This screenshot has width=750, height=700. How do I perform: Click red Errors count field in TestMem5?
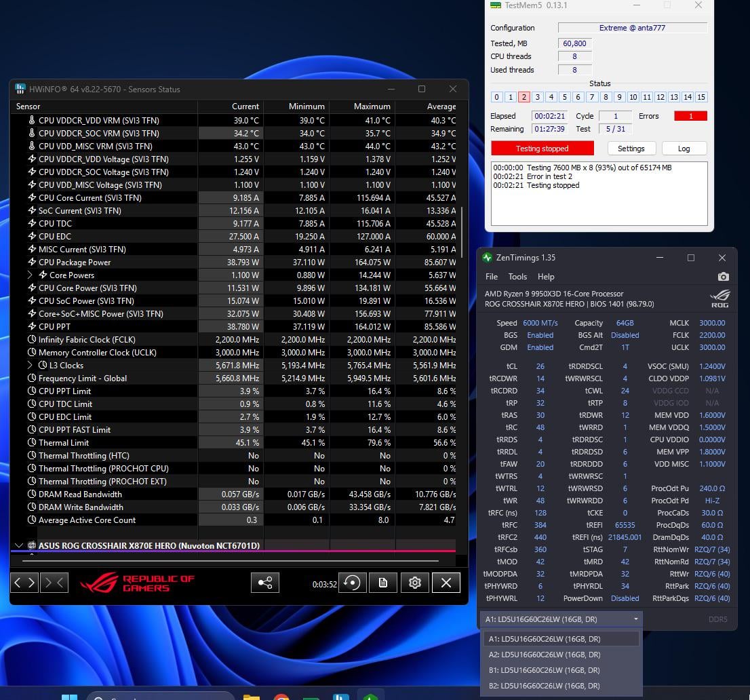pos(690,116)
